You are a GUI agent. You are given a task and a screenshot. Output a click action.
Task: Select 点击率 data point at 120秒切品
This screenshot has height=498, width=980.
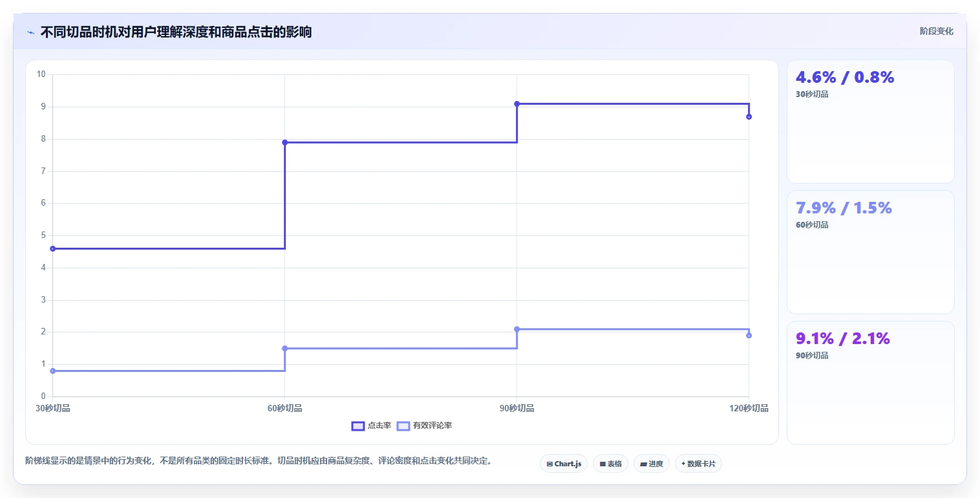tap(749, 116)
